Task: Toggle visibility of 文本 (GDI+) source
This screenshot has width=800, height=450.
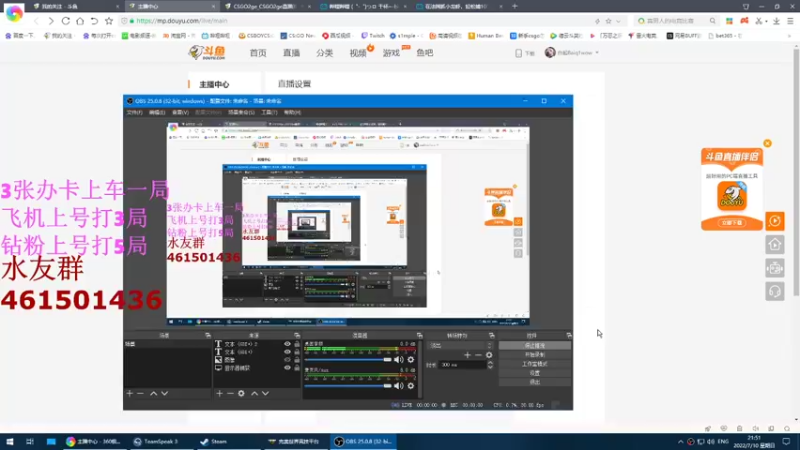Action: pyautogui.click(x=287, y=352)
